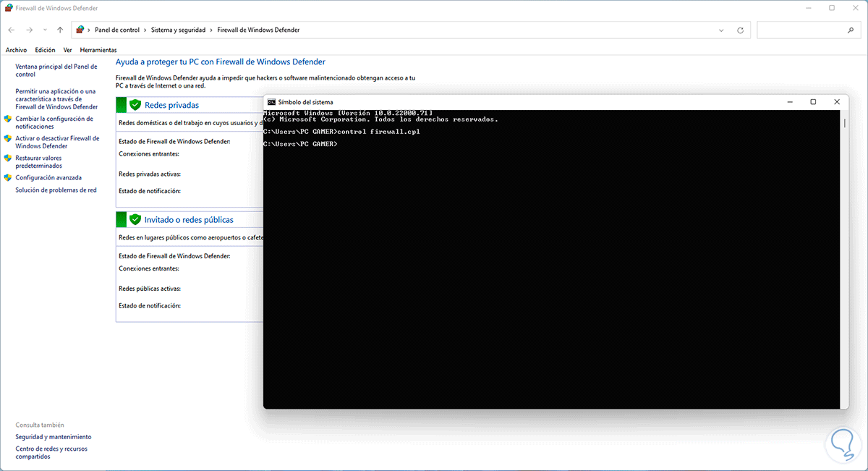Go back with the back arrow
The height and width of the screenshot is (471, 868).
12,30
